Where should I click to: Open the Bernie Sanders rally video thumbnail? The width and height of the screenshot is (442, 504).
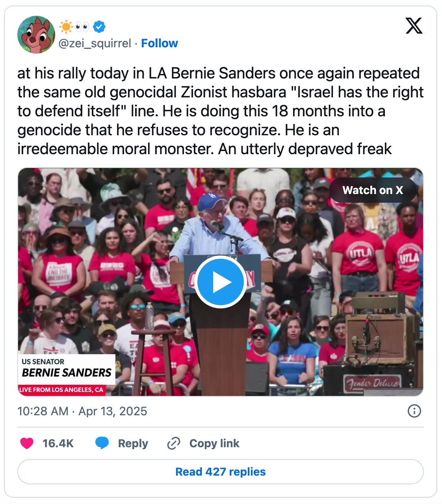221,282
